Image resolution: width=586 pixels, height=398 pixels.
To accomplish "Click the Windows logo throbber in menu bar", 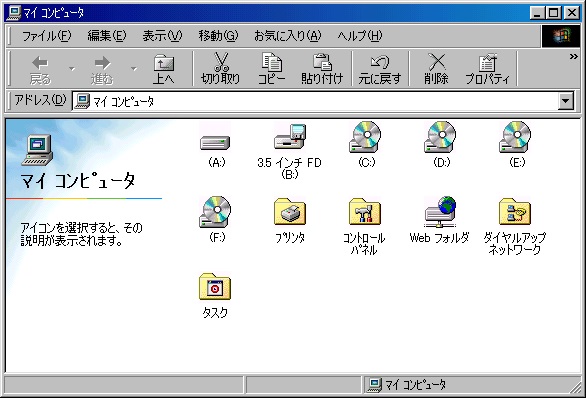I will click(561, 36).
